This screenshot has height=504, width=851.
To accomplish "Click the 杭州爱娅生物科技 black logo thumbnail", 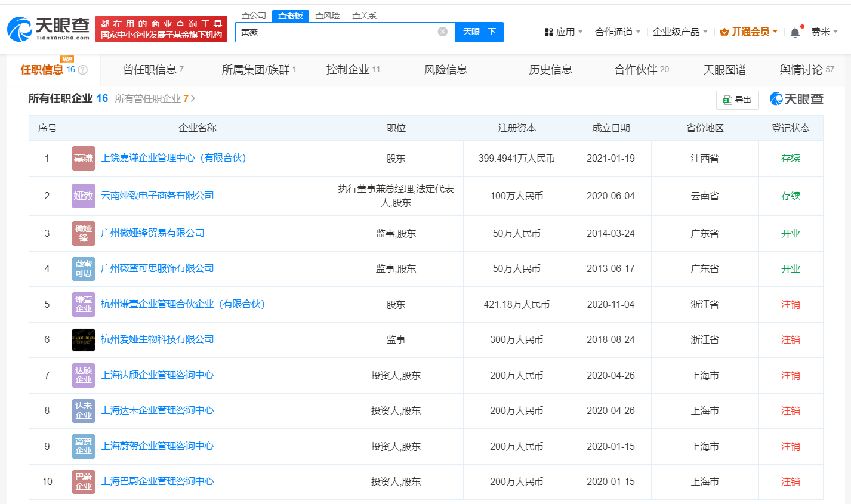I will pyautogui.click(x=84, y=339).
